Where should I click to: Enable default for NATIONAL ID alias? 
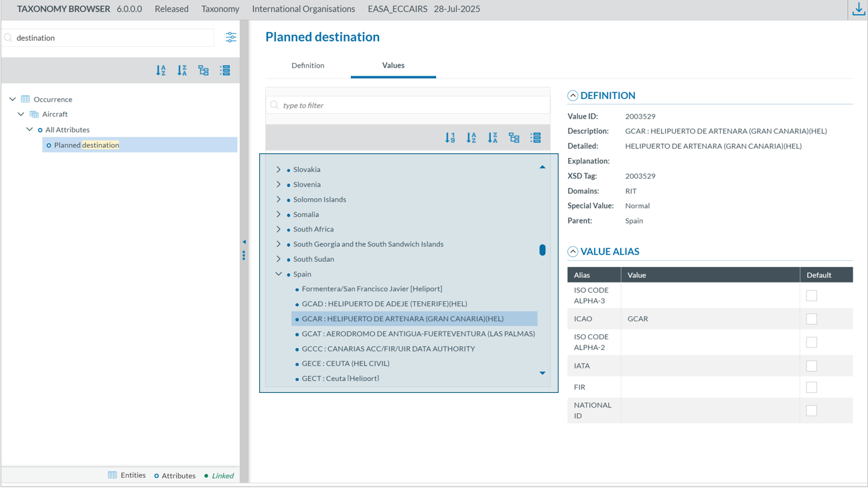[811, 410]
